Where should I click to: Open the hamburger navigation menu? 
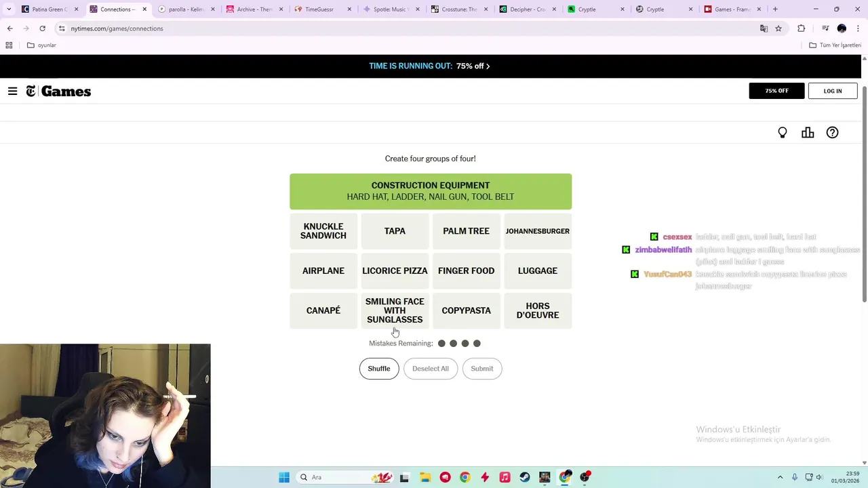12,91
